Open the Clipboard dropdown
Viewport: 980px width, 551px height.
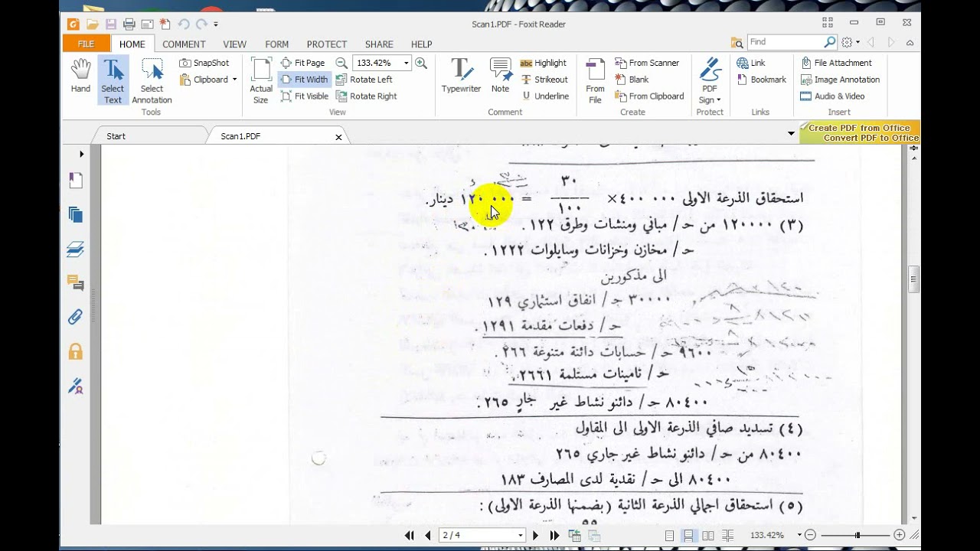(208, 80)
